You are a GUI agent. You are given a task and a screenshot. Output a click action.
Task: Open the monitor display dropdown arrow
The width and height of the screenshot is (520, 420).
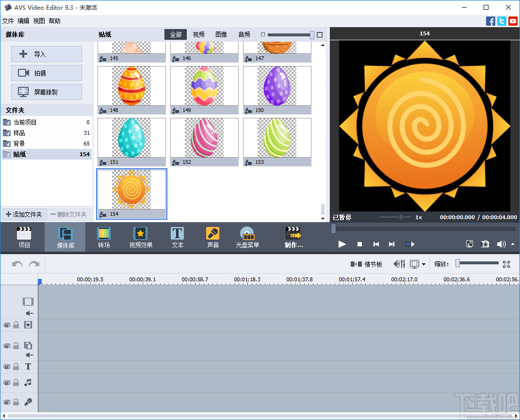point(423,264)
